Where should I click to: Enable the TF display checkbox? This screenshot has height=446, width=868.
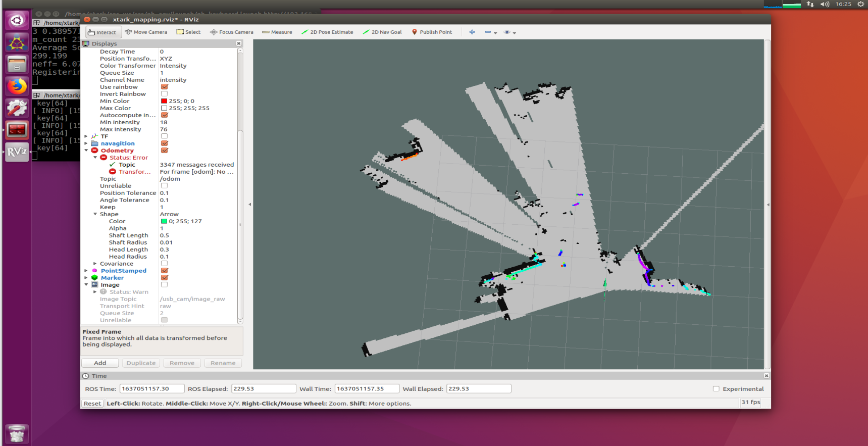[x=164, y=136]
